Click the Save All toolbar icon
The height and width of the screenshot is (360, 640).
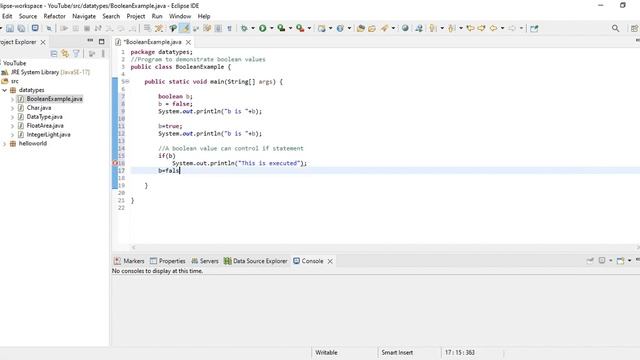21,28
